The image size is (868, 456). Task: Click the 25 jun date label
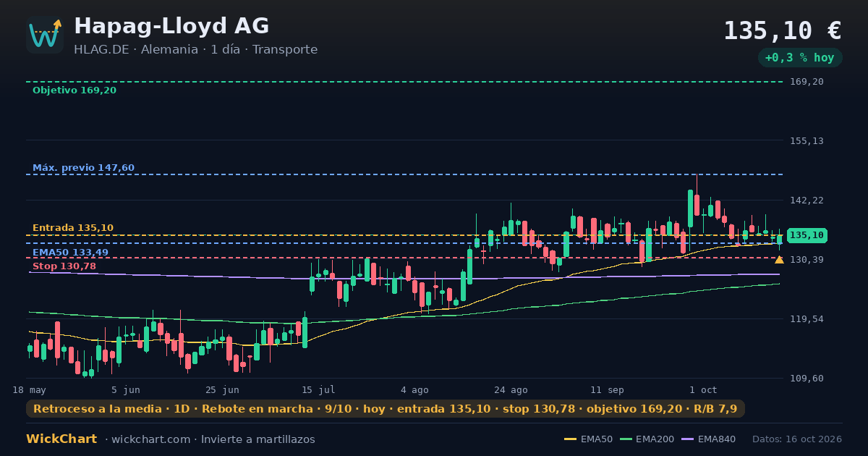click(222, 390)
